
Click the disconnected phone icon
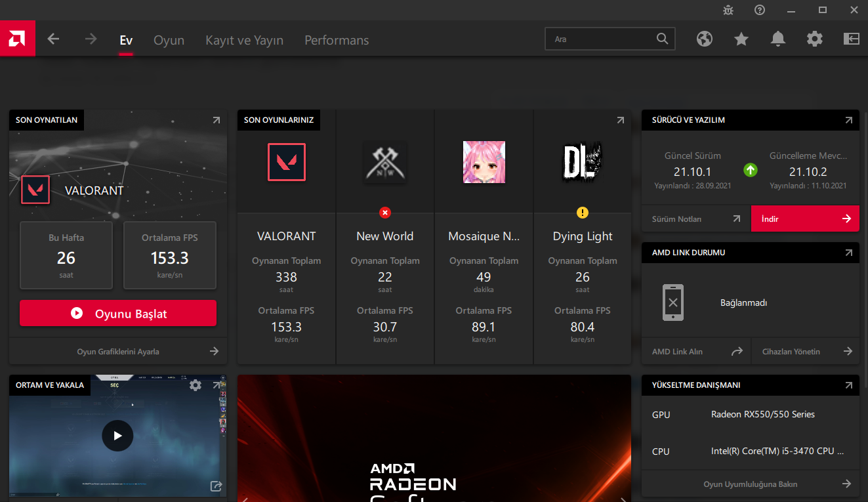(673, 303)
